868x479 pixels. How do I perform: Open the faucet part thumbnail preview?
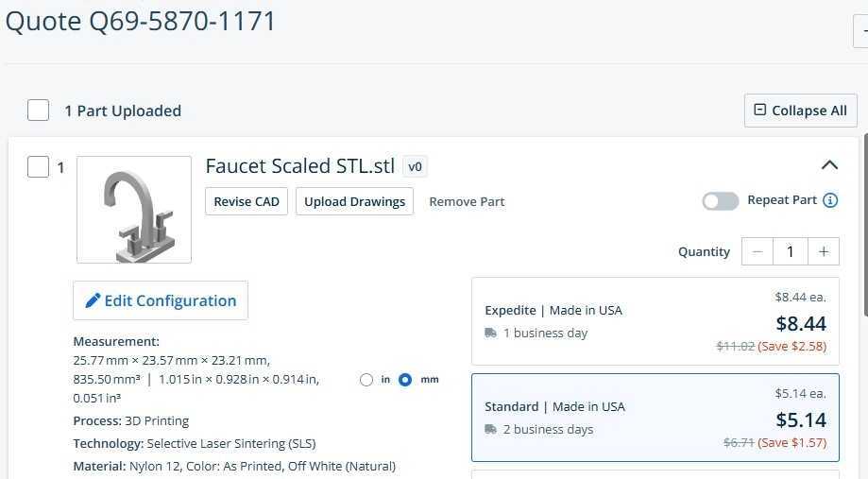[x=134, y=210]
